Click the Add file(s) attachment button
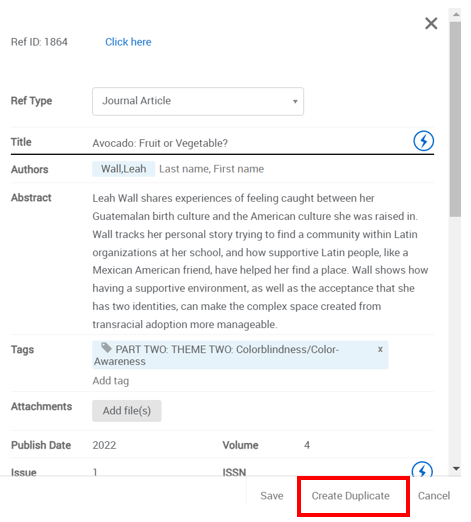This screenshot has height=522, width=471. click(x=127, y=411)
